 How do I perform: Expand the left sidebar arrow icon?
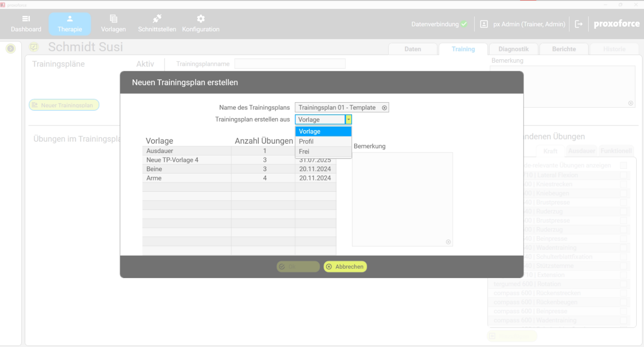click(x=11, y=49)
